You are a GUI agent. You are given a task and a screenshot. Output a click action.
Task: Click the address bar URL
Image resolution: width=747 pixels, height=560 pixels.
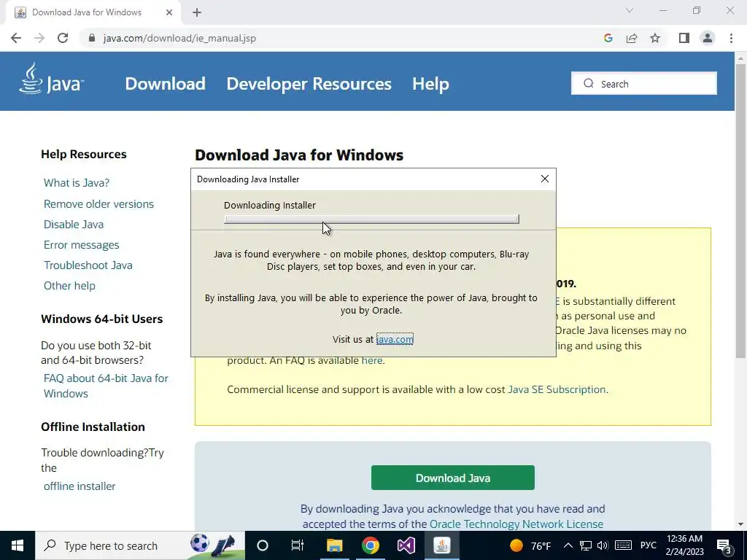(179, 38)
